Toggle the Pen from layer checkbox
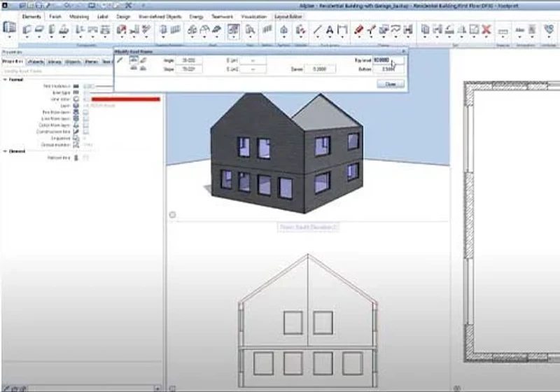This screenshot has width=560, height=392. click(x=85, y=112)
